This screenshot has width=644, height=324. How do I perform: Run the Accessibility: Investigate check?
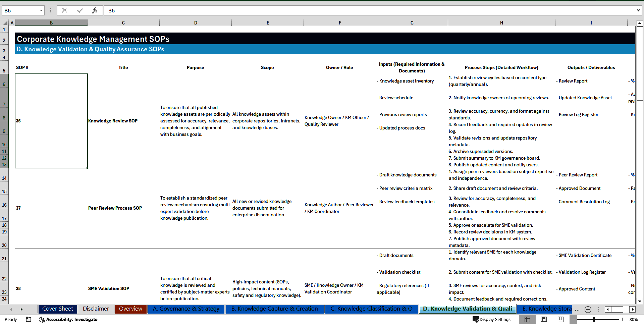pos(68,319)
